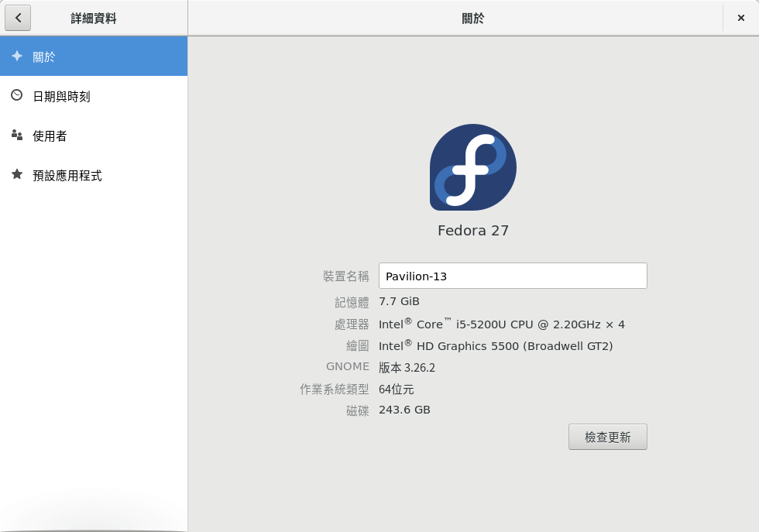The width and height of the screenshot is (759, 532).
Task: Click the sparkle icon next to 關於
Action: [17, 56]
